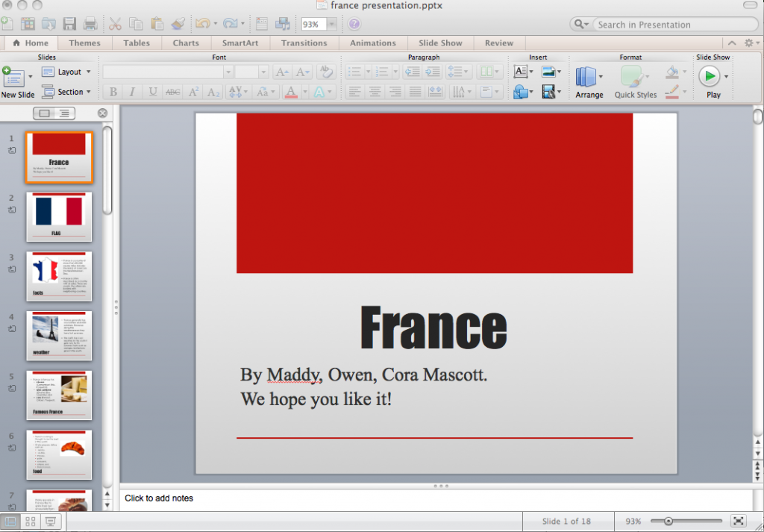Center align text

[375, 92]
